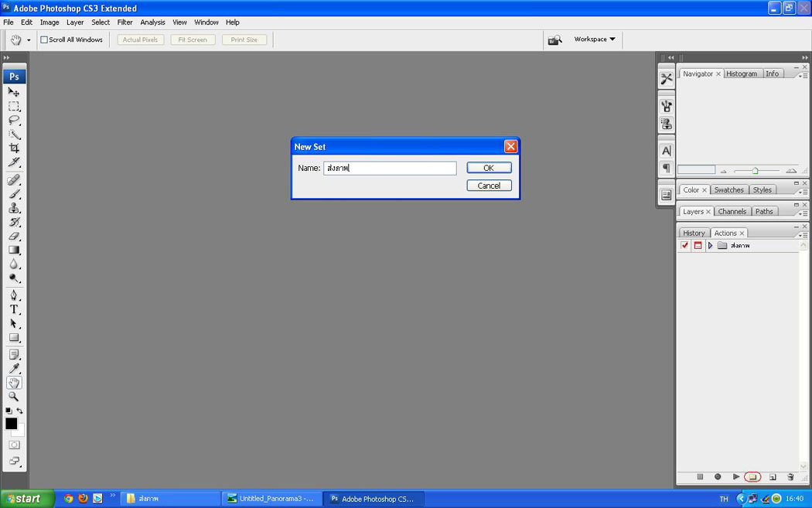The width and height of the screenshot is (812, 508).
Task: Switch to the Channels tab
Action: pos(732,212)
